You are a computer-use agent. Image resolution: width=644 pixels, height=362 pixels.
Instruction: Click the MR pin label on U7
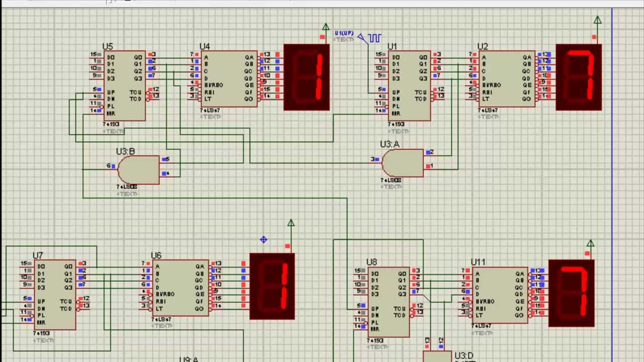click(x=41, y=323)
